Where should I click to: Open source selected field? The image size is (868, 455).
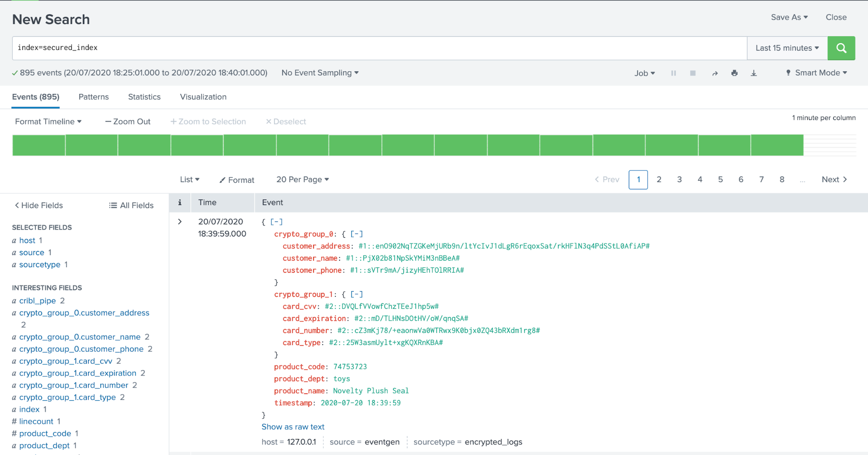pos(32,252)
